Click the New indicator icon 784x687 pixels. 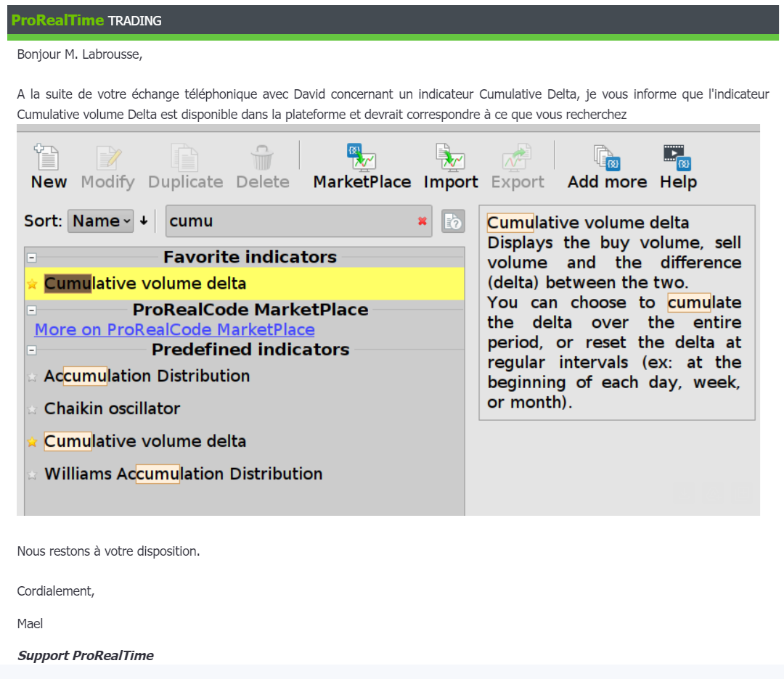[x=48, y=157]
